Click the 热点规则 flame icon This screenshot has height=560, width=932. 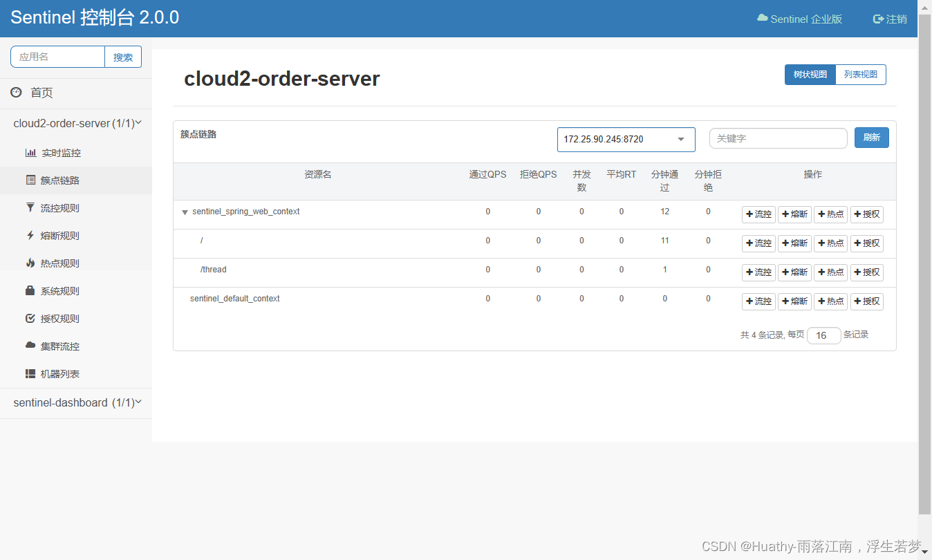point(30,263)
